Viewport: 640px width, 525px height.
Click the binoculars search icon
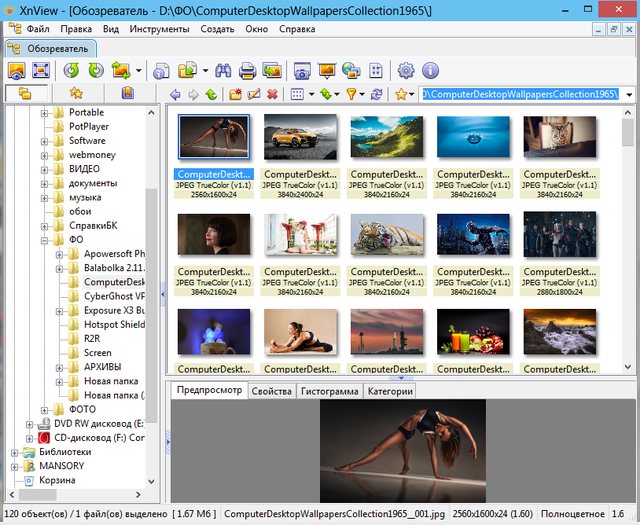click(221, 71)
